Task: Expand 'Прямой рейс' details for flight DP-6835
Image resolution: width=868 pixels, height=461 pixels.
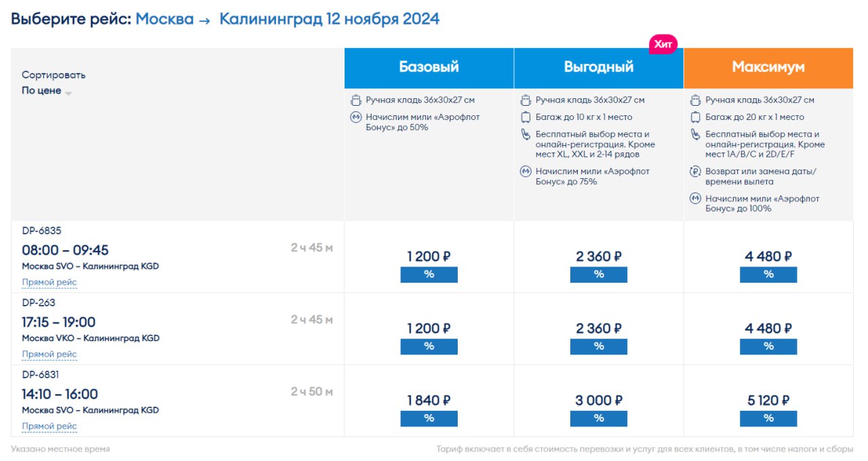Action: click(x=50, y=283)
